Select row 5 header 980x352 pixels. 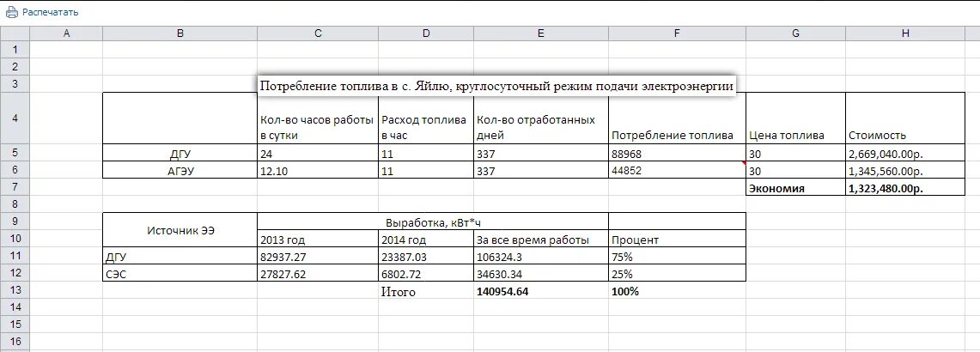pos(15,153)
